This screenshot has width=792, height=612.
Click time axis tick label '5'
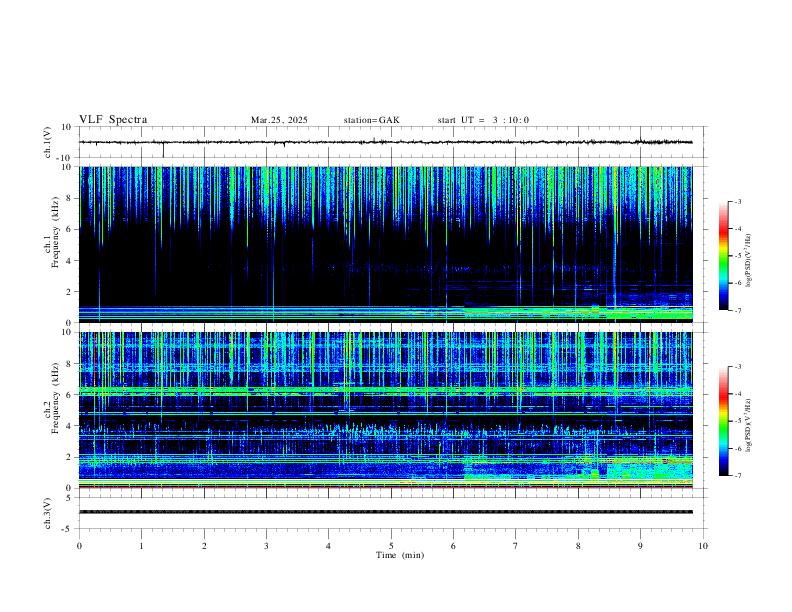pyautogui.click(x=391, y=546)
